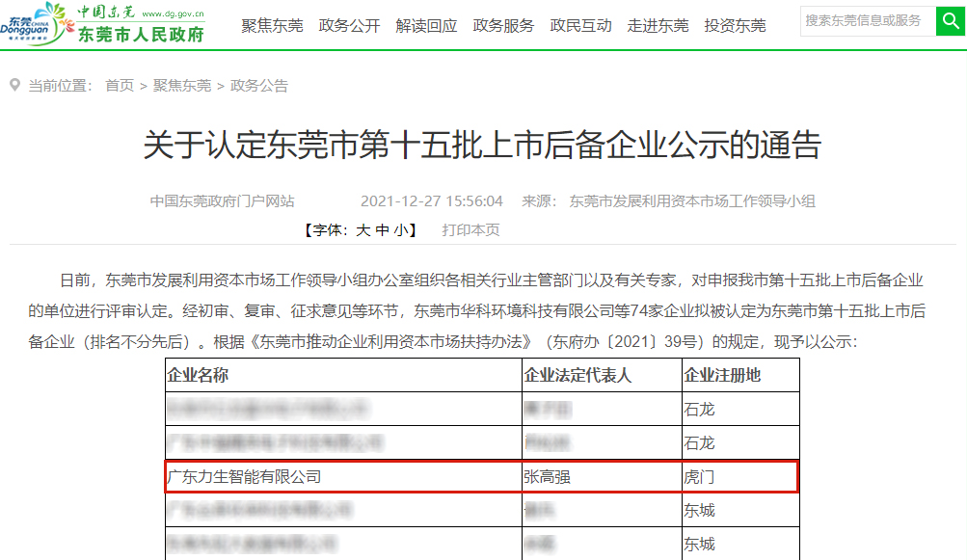The height and width of the screenshot is (560, 967).
Task: Click the highlighted 广东力生智能有限公司 table row
Action: [479, 477]
